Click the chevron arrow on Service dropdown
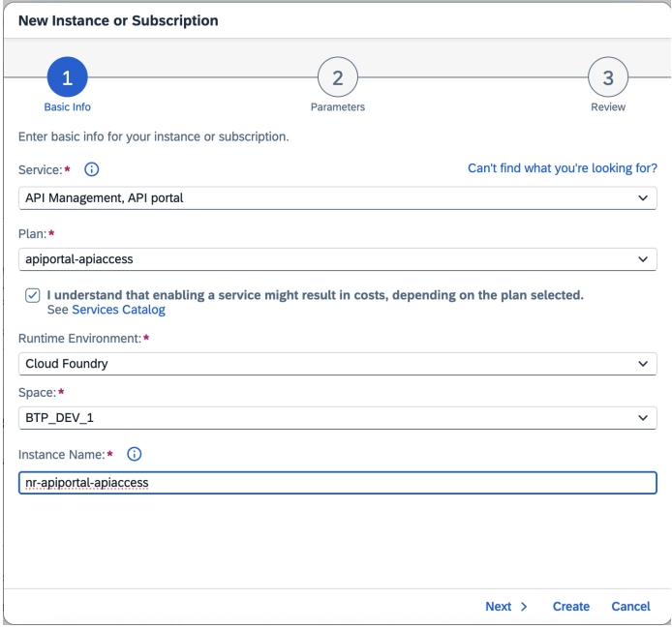This screenshot has width=672, height=629. [642, 198]
